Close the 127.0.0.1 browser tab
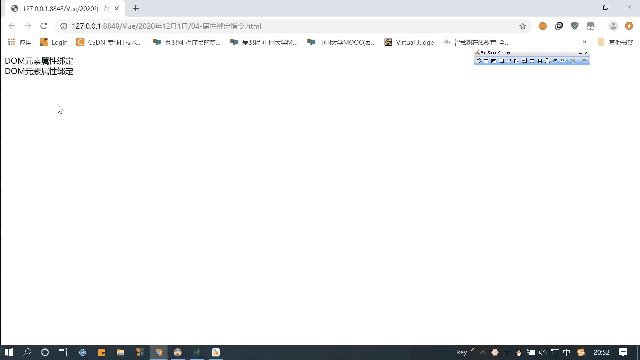The width and height of the screenshot is (640, 360). click(x=116, y=8)
